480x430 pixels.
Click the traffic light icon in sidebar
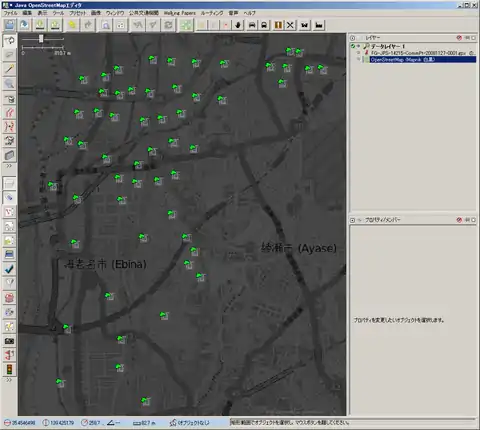(x=10, y=369)
